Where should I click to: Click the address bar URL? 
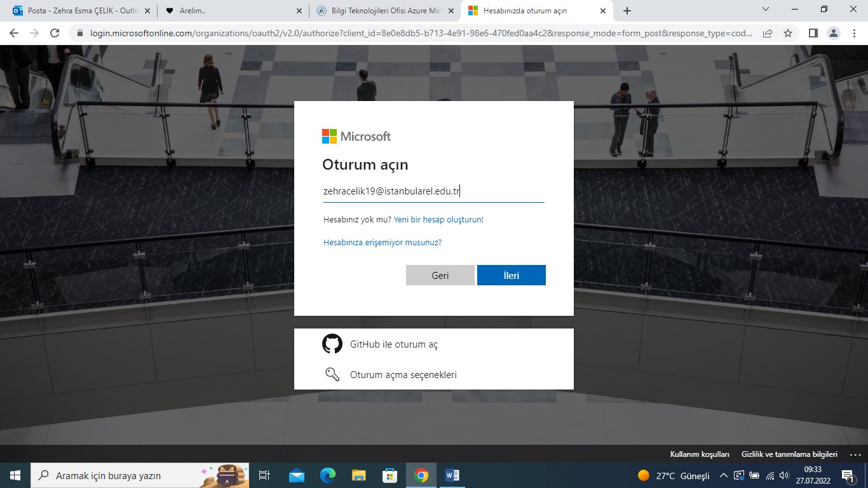tap(422, 33)
